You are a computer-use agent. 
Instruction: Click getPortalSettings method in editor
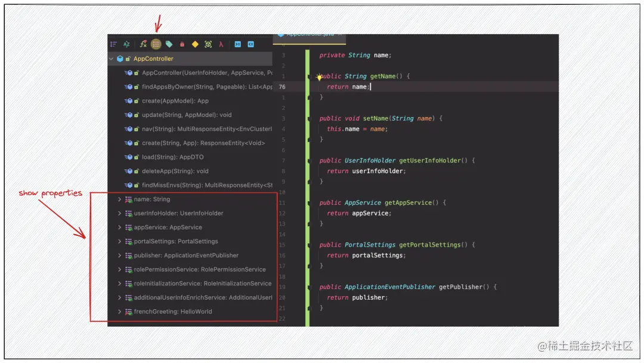tap(430, 245)
